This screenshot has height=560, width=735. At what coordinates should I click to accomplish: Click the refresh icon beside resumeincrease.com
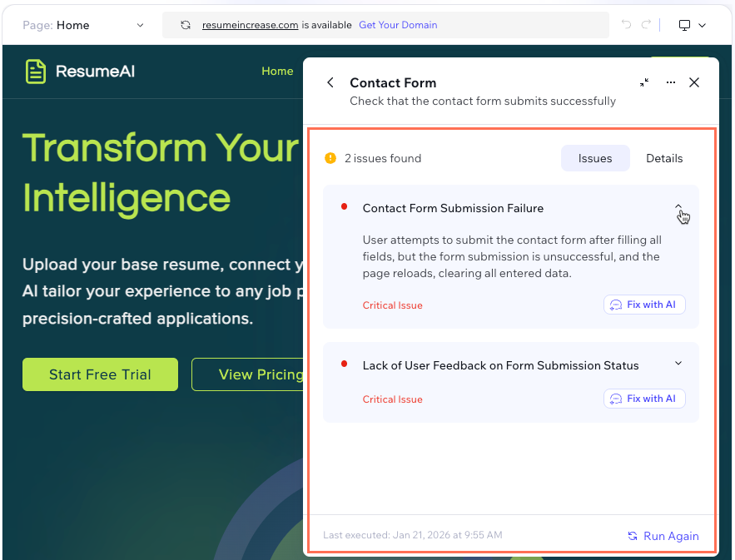point(185,24)
